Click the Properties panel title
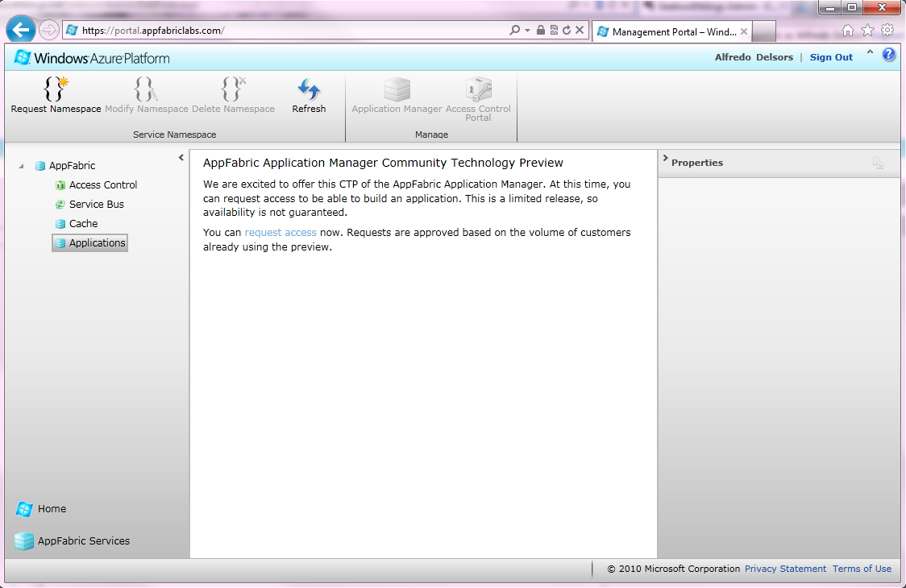906x588 pixels. (697, 163)
